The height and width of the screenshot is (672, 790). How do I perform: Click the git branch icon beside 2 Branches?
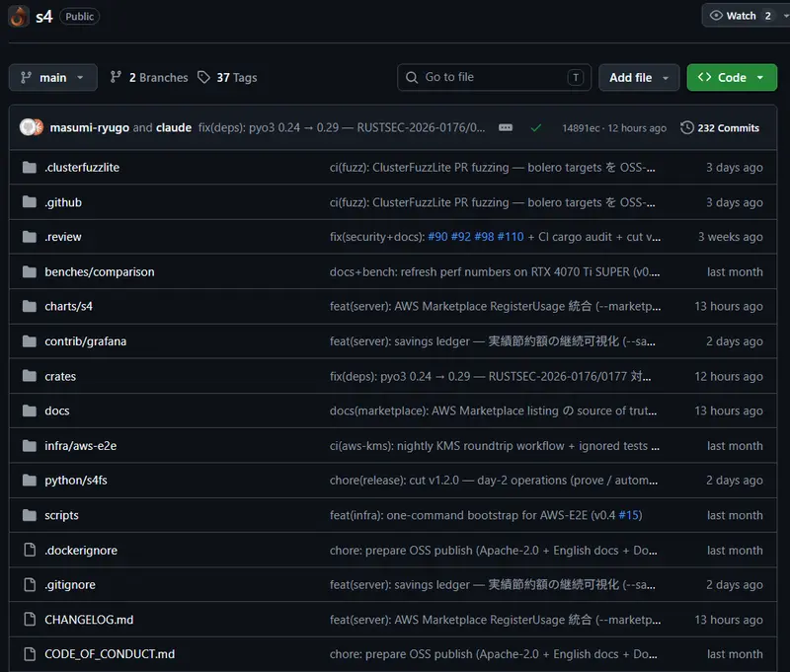point(116,77)
